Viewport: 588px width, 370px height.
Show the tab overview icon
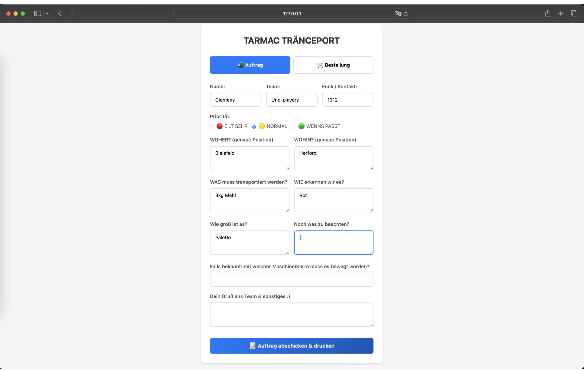[574, 13]
